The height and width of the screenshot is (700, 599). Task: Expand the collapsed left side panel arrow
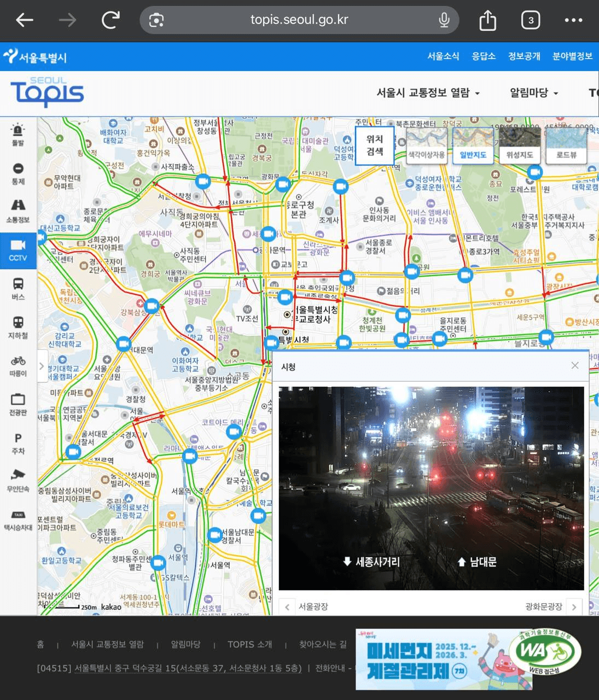[42, 366]
